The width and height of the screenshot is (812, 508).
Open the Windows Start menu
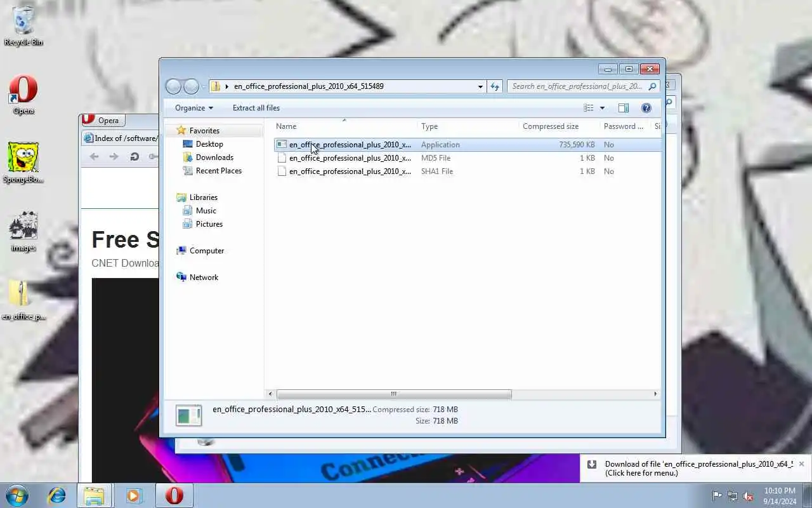(x=17, y=495)
